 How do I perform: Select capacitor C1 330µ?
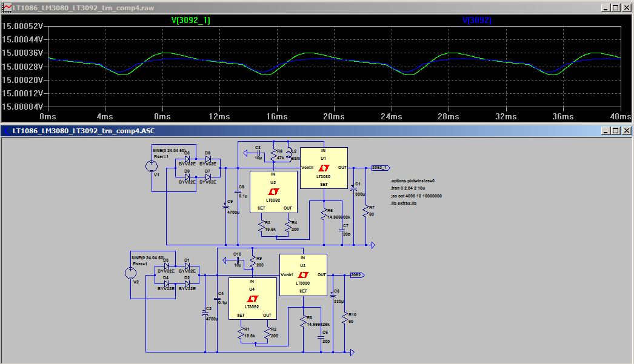coord(354,188)
